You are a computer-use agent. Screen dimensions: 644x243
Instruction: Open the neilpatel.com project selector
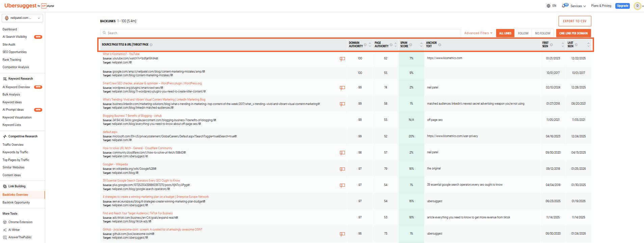23,18
